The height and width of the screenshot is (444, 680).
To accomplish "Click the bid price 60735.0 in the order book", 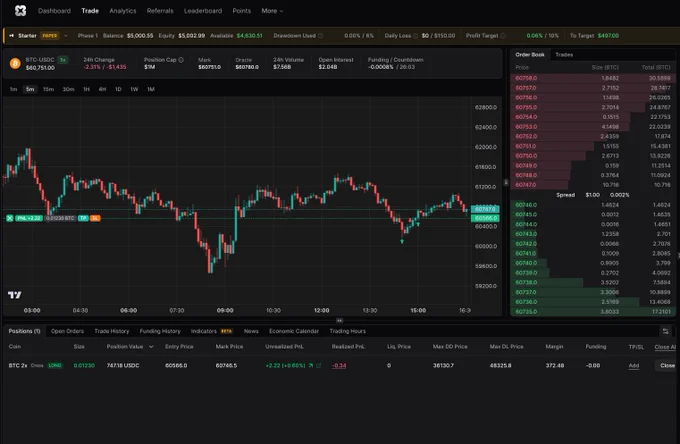I will (x=526, y=311).
